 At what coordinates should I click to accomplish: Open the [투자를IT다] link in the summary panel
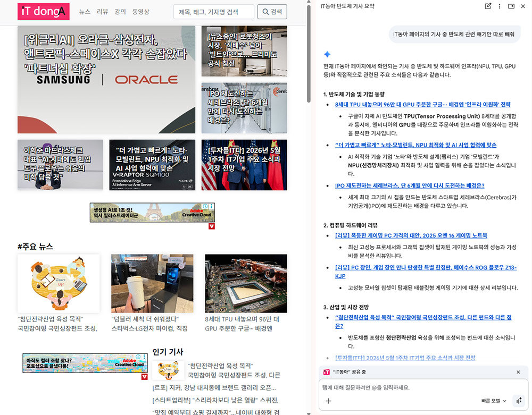tap(405, 358)
